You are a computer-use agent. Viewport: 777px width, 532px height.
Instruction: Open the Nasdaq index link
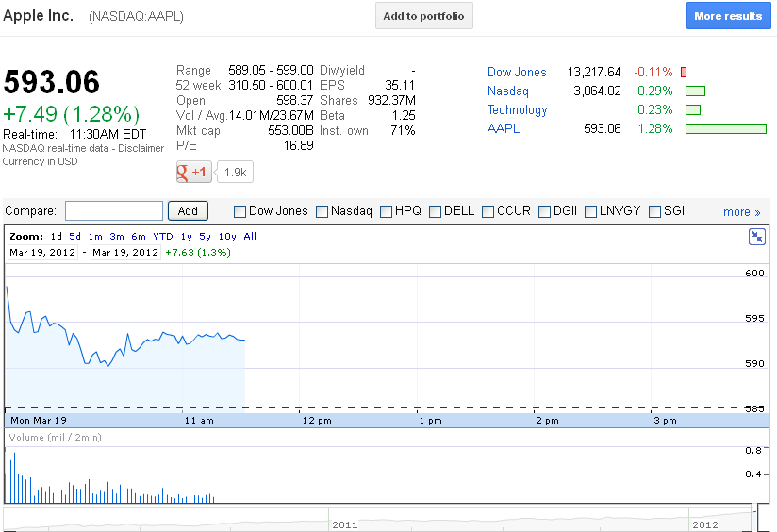pos(508,91)
